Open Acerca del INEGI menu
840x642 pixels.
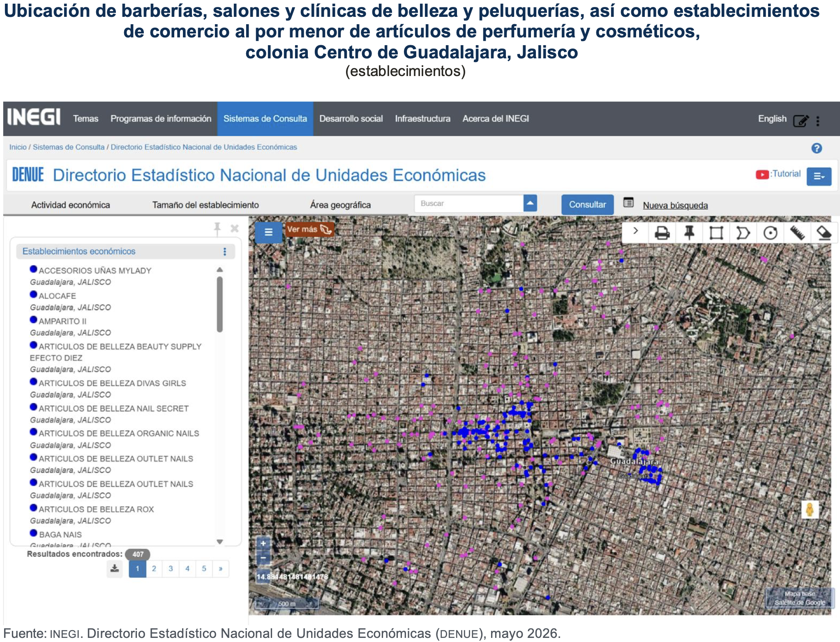pos(496,119)
